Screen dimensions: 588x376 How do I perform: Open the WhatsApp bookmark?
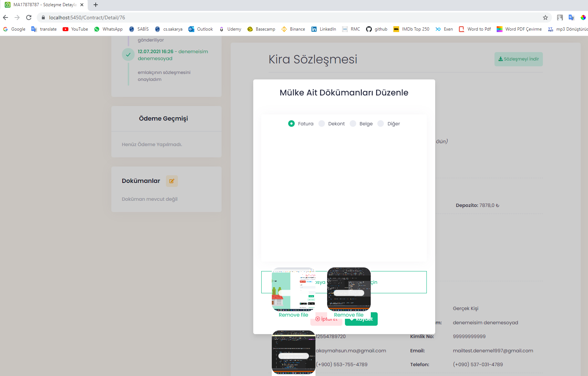click(x=108, y=29)
